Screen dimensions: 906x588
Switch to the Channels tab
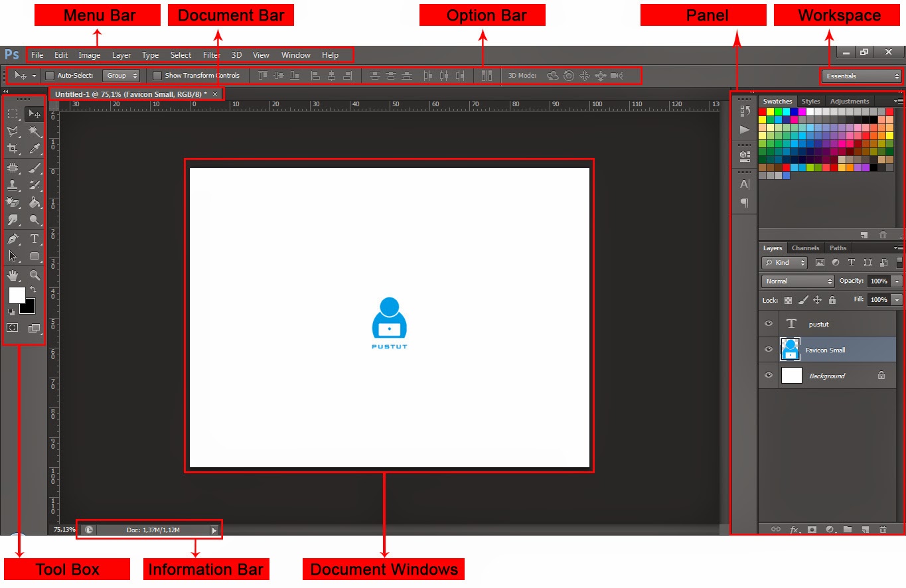pos(805,248)
